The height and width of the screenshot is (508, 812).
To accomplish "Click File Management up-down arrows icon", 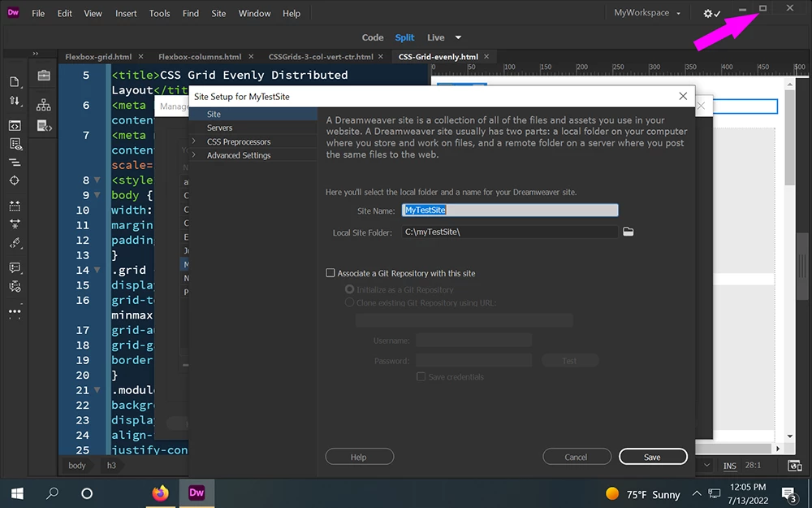I will [15, 101].
